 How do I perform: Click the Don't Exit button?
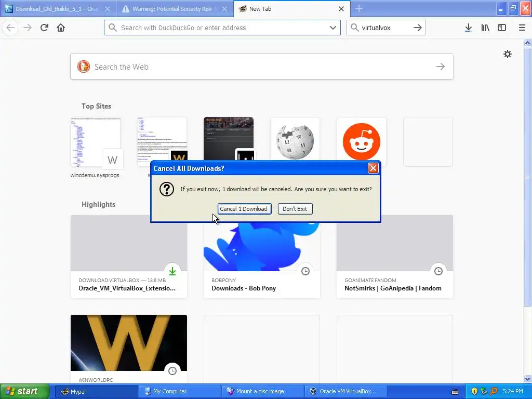pyautogui.click(x=295, y=209)
